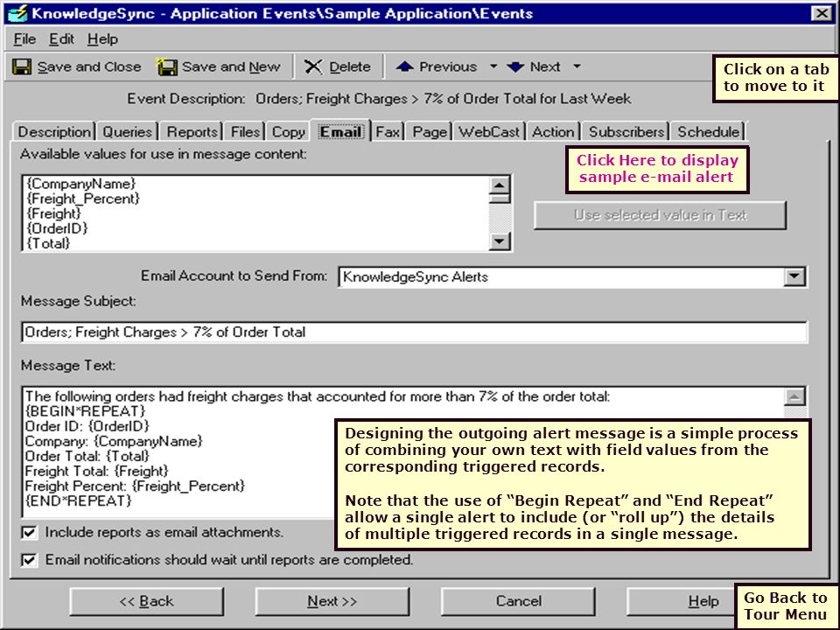Open the Help menu
This screenshot has height=630, width=840.
[102, 39]
